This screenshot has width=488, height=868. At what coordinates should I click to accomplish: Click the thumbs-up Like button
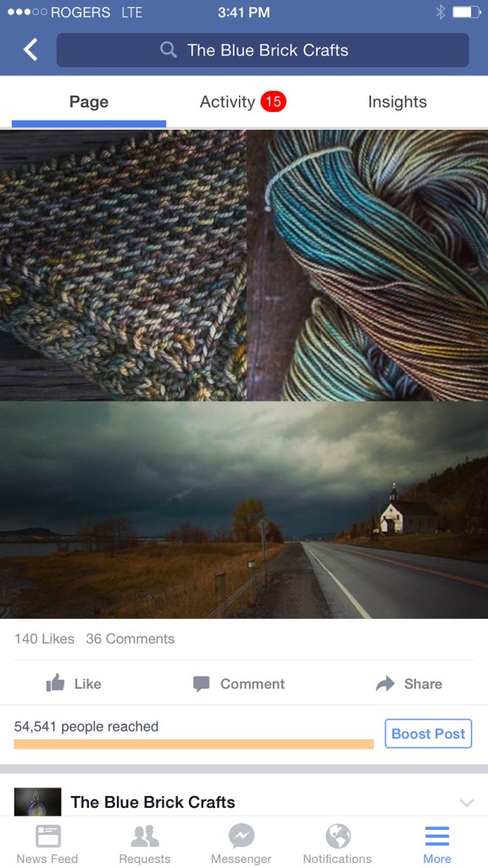(x=74, y=684)
